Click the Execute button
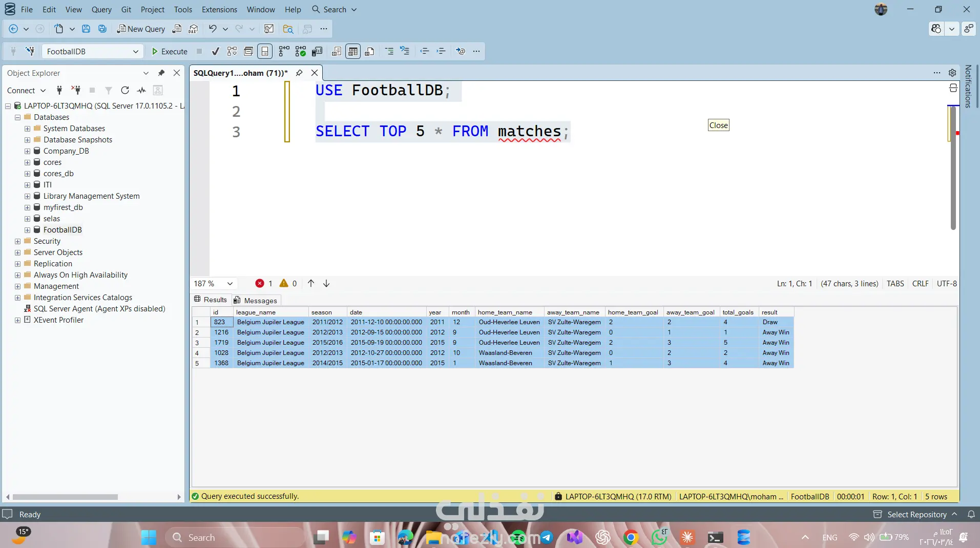The image size is (980, 548). [170, 51]
